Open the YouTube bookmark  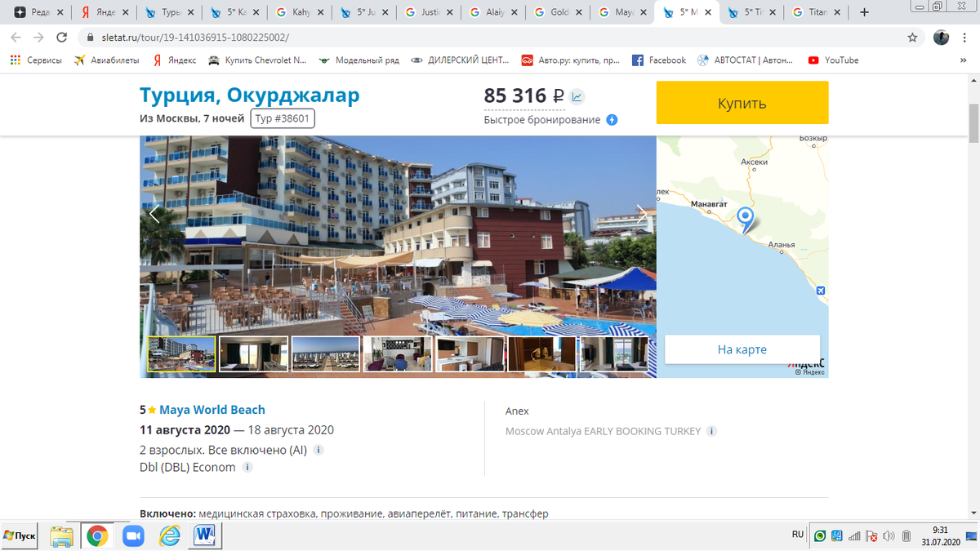click(x=832, y=60)
